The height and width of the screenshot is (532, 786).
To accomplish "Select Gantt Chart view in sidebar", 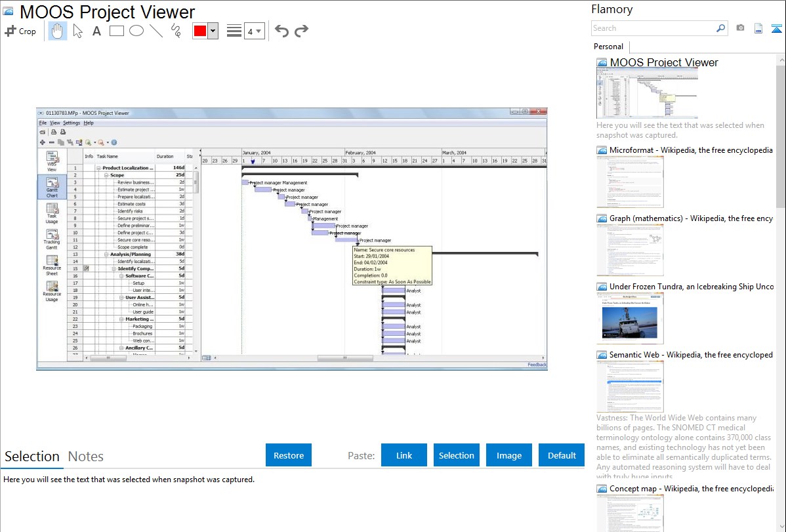I will pos(52,187).
